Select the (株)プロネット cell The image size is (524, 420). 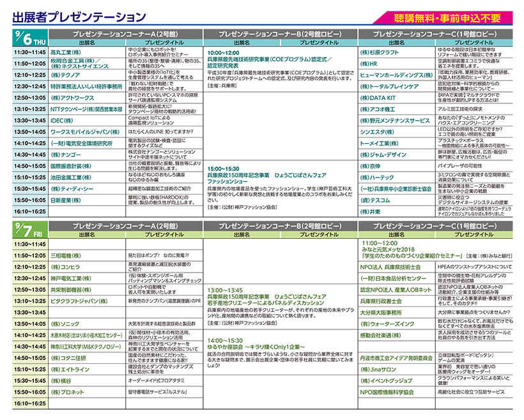tap(67, 392)
